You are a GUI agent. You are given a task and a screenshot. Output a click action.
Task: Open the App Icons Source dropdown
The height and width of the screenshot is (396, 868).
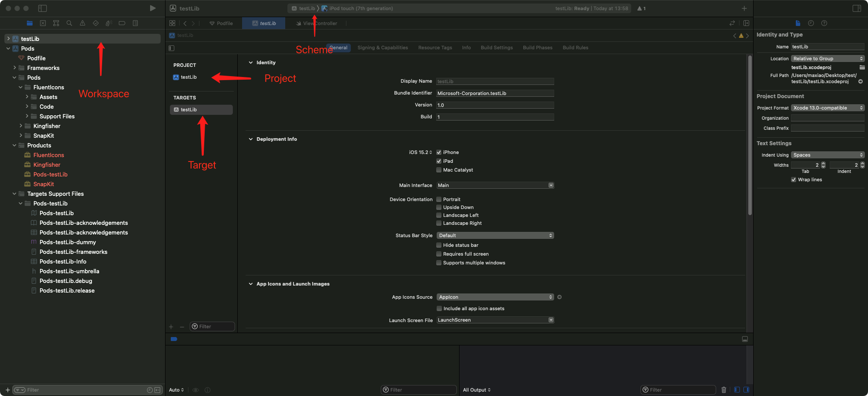pos(495,297)
